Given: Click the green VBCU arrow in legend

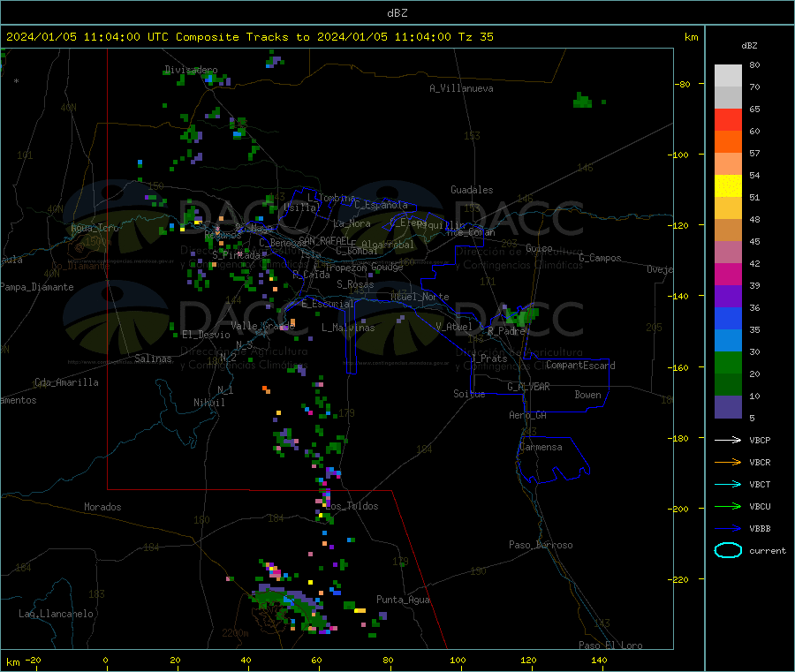Looking at the screenshot, I should pyautogui.click(x=728, y=506).
